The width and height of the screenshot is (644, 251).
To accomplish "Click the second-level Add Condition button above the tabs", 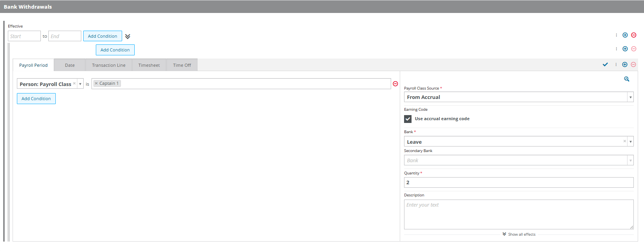I will 115,50.
